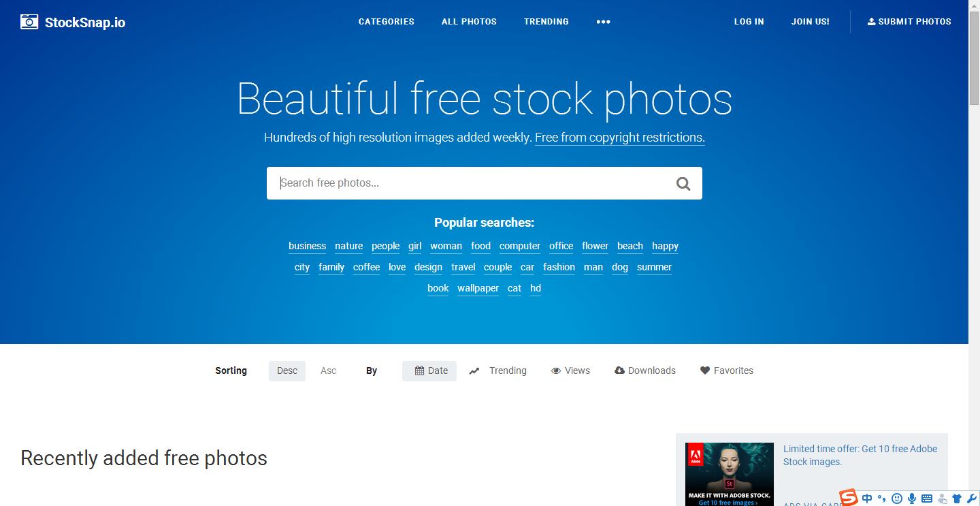Switch sorting order to Asc

pos(329,371)
